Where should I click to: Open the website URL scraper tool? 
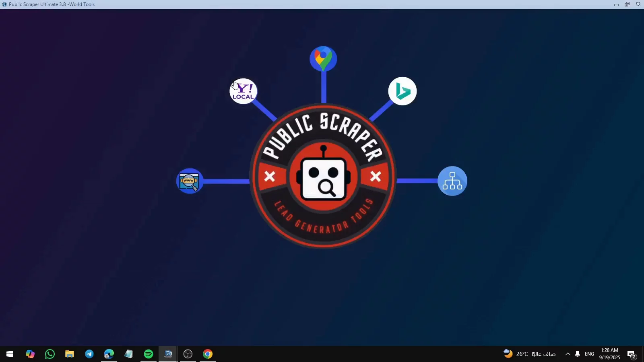click(x=189, y=181)
